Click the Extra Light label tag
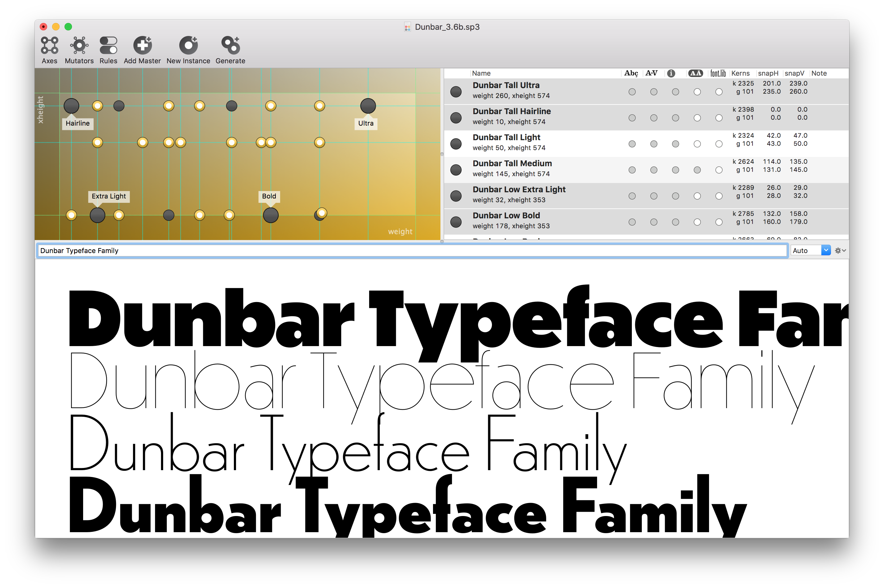The image size is (884, 588). 109,196
